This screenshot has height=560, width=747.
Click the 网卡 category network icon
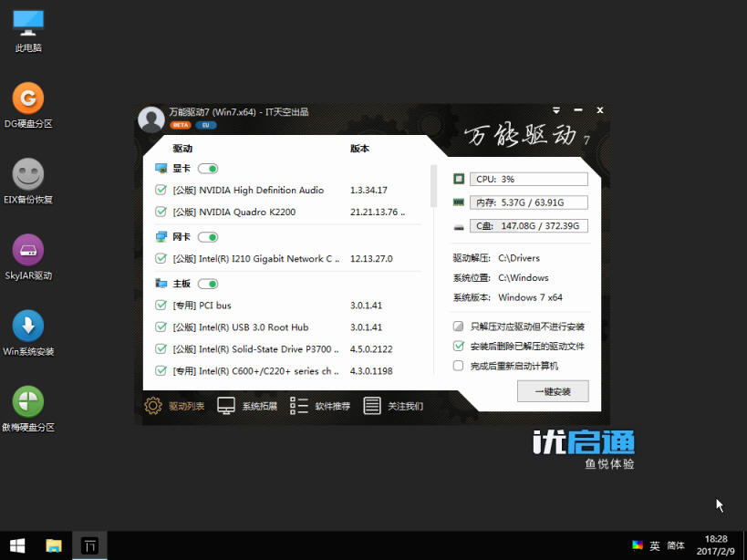pyautogui.click(x=161, y=236)
